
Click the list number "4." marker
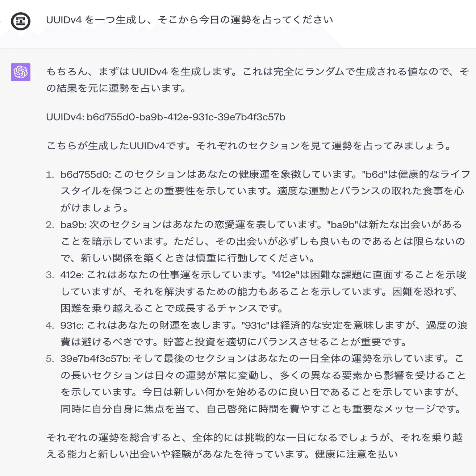50,325
